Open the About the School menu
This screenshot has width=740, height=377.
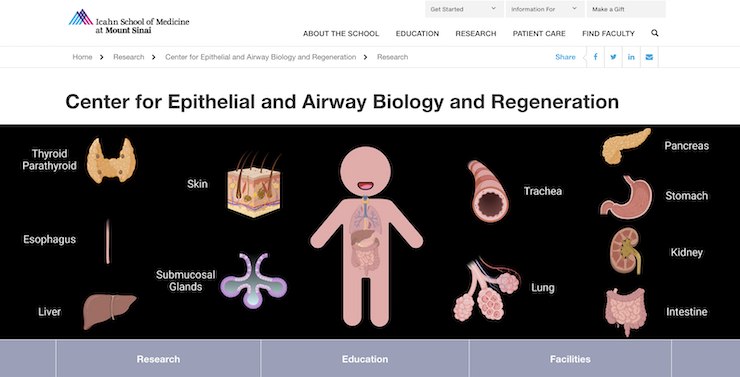click(341, 34)
